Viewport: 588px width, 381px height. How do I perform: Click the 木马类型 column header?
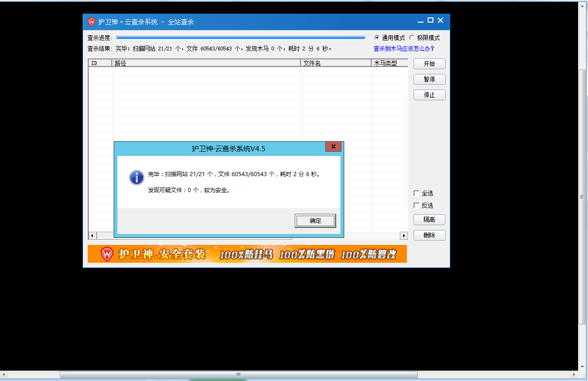[x=390, y=63]
